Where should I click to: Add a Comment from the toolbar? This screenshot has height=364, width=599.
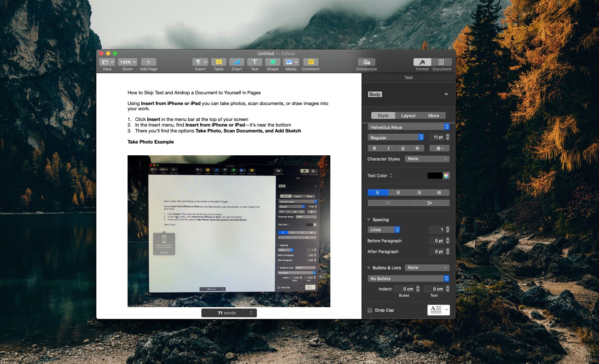[x=311, y=62]
